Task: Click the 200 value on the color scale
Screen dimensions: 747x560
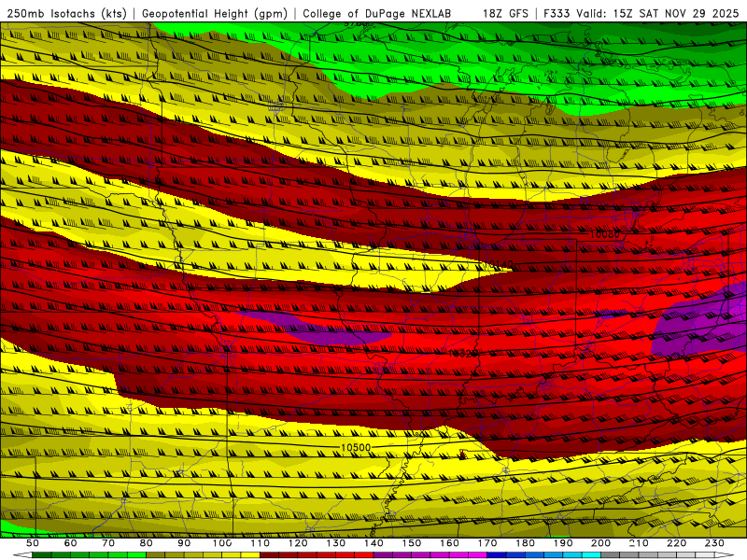Action: 600,543
